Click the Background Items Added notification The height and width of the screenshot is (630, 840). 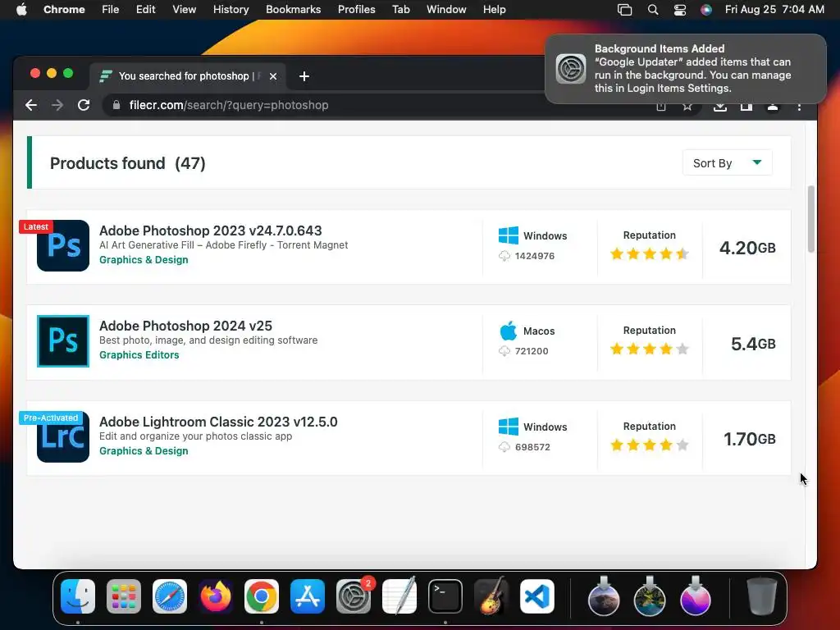click(686, 69)
